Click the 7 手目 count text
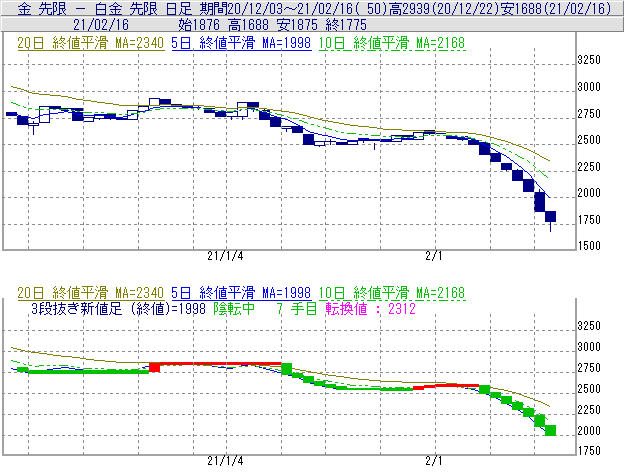Screen dimensions: 624x473 point(297,309)
